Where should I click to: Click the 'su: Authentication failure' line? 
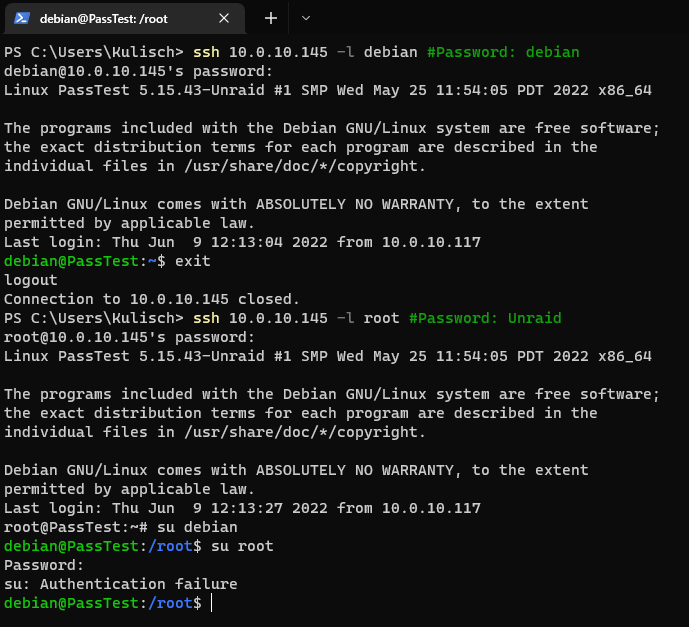click(x=121, y=584)
